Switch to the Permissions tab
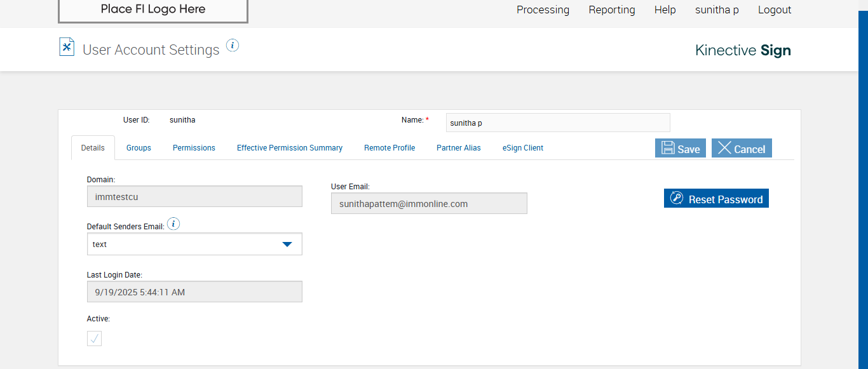Image resolution: width=868 pixels, height=369 pixels. click(194, 148)
